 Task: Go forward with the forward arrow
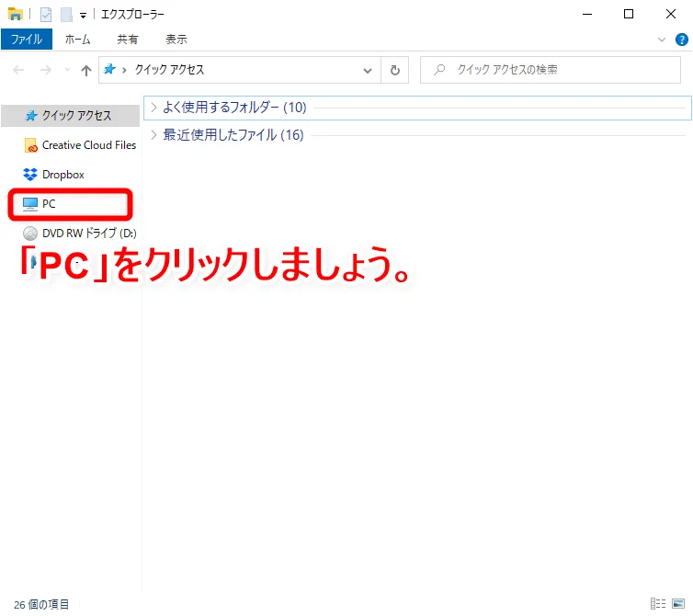tap(46, 70)
